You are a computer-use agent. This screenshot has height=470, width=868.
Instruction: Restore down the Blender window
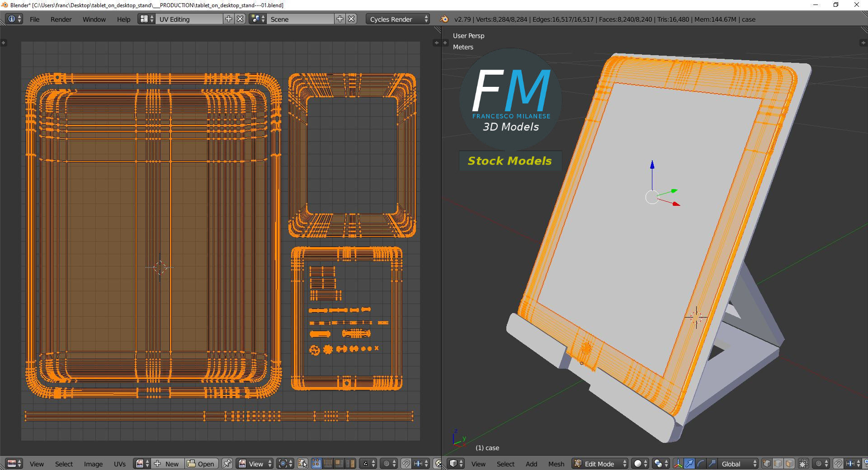click(x=836, y=5)
